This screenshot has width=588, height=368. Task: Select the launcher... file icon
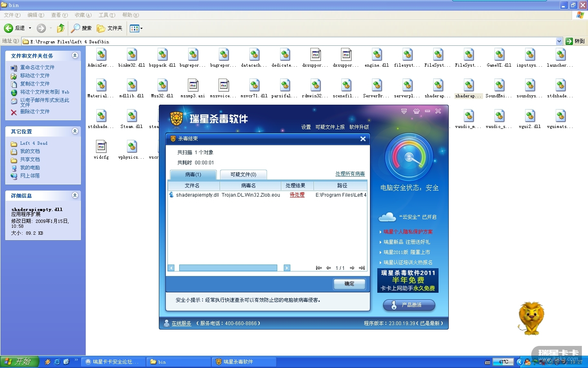click(x=561, y=54)
